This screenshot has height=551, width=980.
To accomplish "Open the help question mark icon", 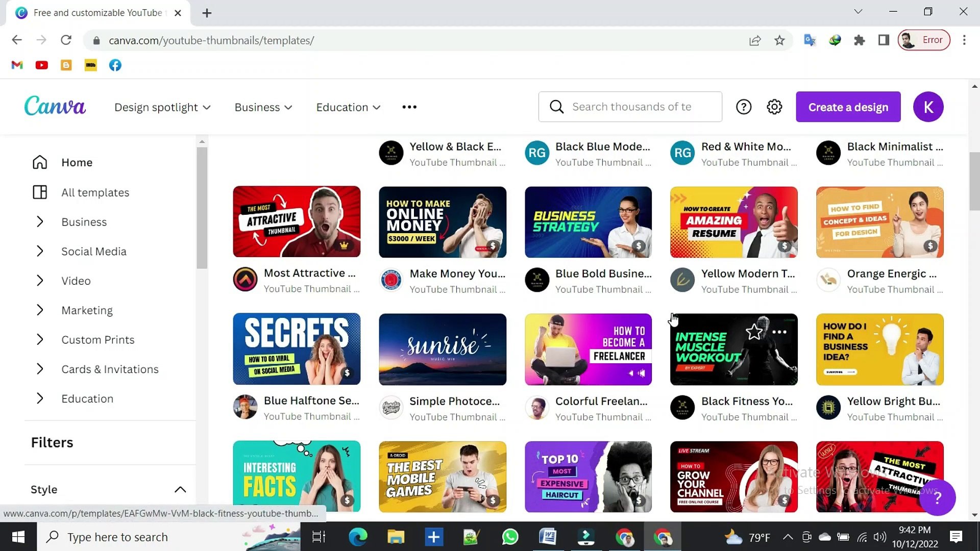I will (x=744, y=107).
